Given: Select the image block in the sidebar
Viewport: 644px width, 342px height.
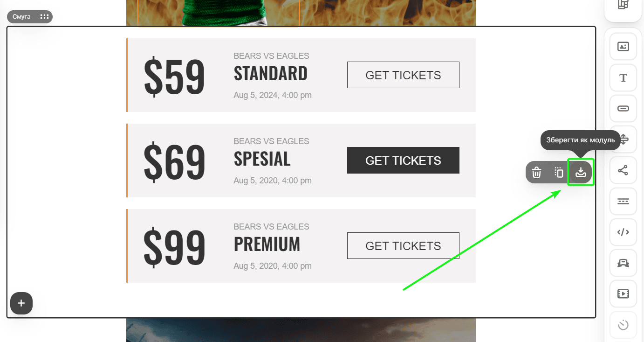Looking at the screenshot, I should click(x=623, y=47).
